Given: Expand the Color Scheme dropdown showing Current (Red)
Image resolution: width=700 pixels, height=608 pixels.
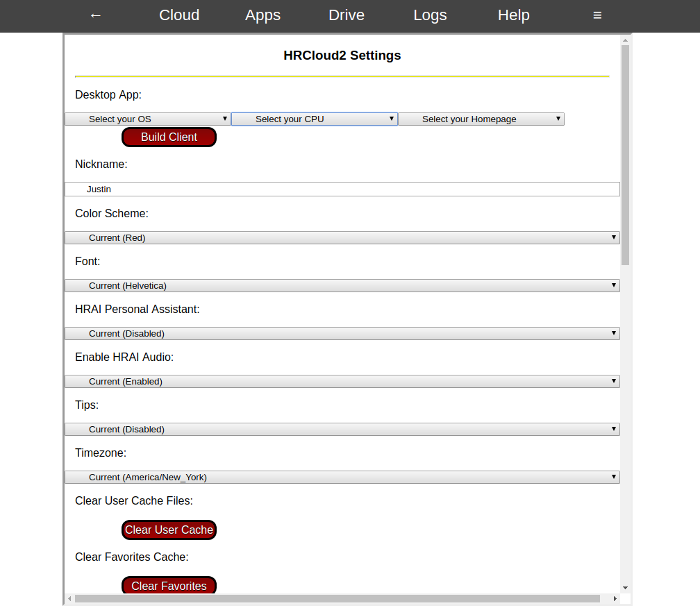Looking at the screenshot, I should pos(342,237).
